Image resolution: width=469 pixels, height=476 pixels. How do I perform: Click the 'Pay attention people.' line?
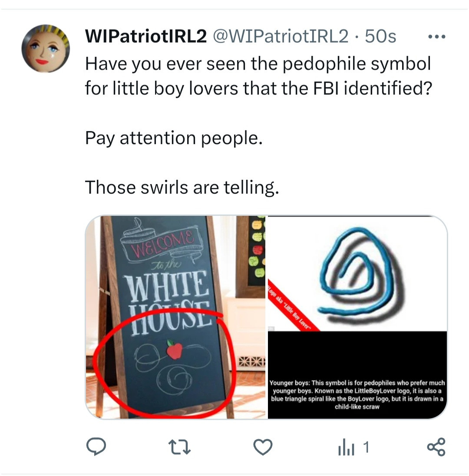(174, 139)
